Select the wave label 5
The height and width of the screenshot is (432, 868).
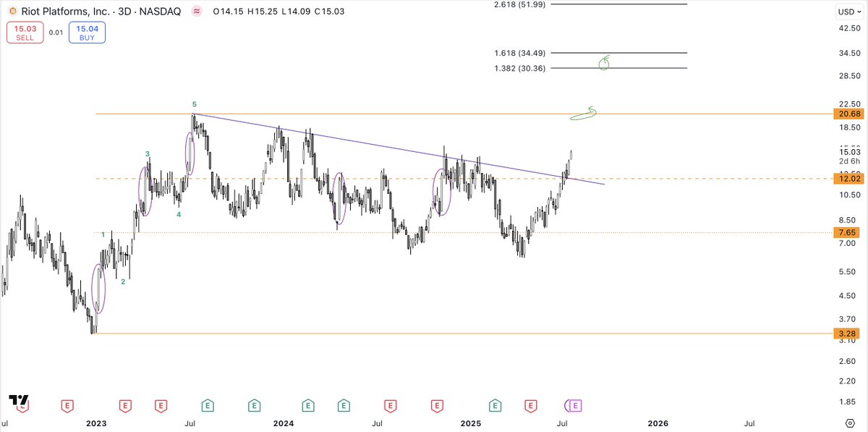pos(195,105)
